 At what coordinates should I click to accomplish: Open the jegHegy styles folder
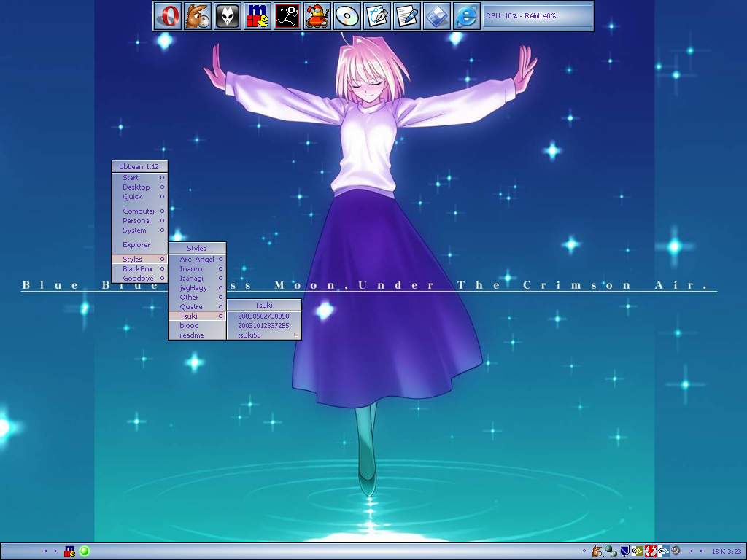[x=197, y=287]
